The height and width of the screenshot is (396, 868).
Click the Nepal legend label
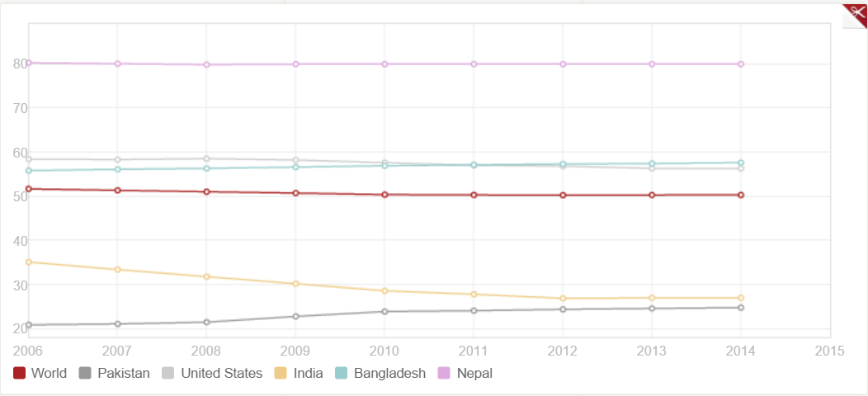tap(474, 374)
